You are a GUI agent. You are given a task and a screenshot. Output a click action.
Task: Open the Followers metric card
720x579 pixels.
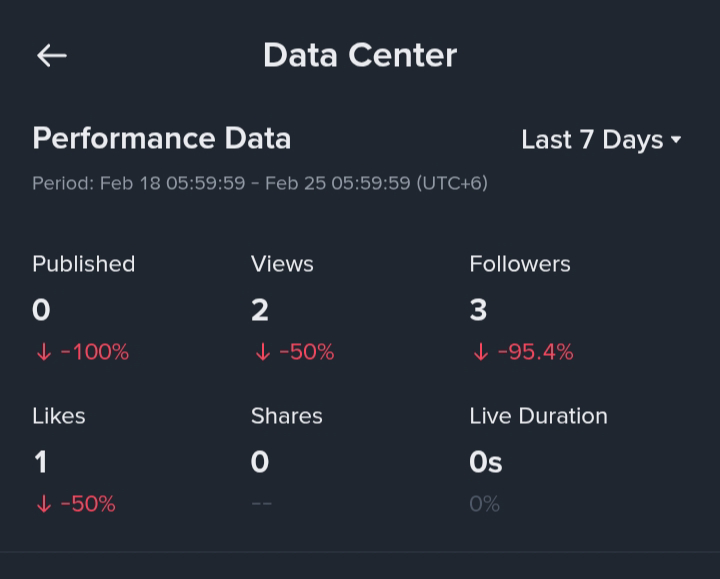tap(521, 308)
